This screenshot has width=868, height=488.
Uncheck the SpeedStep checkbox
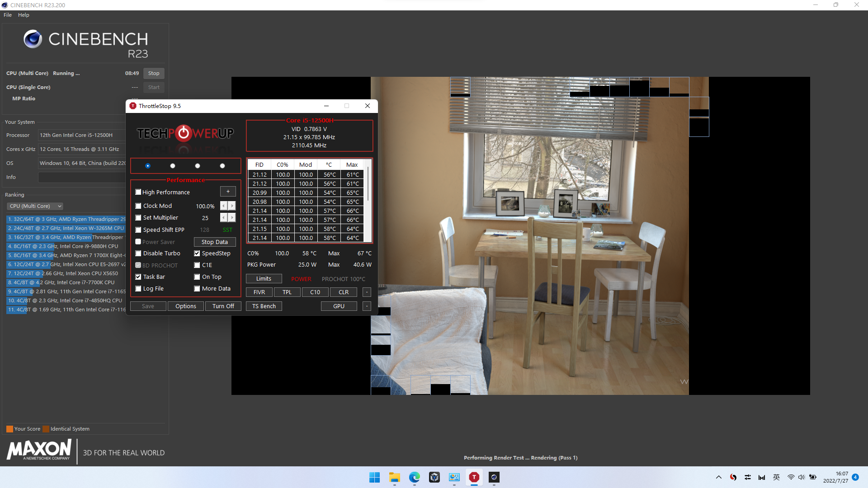point(197,253)
